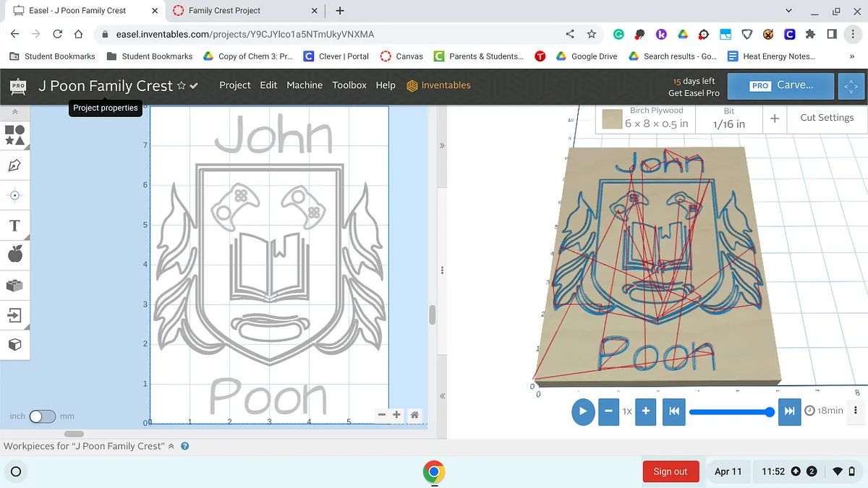
Task: Toggle units between inch and mm
Action: 42,416
